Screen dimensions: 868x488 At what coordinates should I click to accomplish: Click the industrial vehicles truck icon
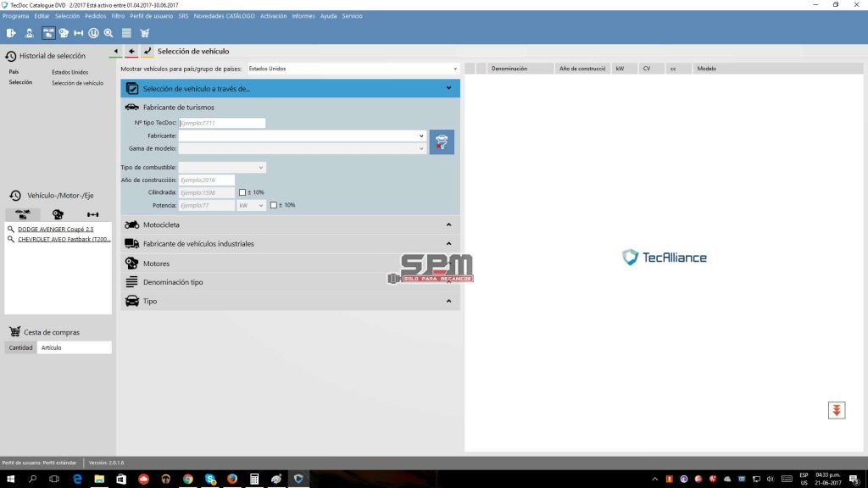click(x=131, y=243)
